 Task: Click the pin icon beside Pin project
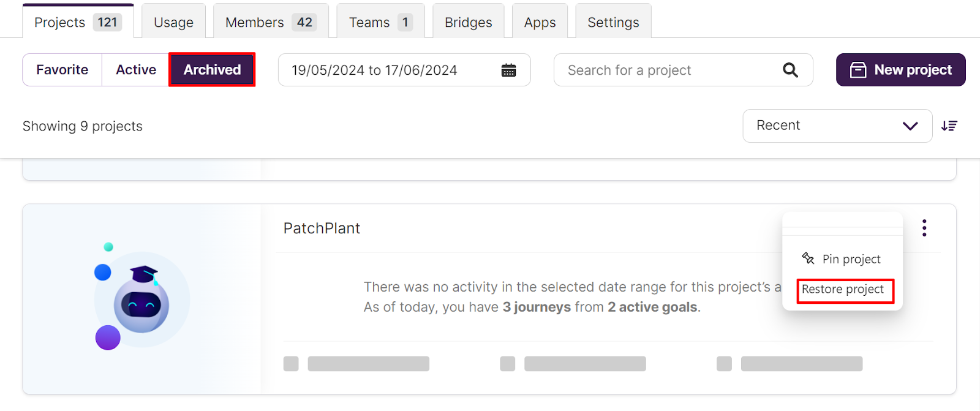pyautogui.click(x=808, y=258)
